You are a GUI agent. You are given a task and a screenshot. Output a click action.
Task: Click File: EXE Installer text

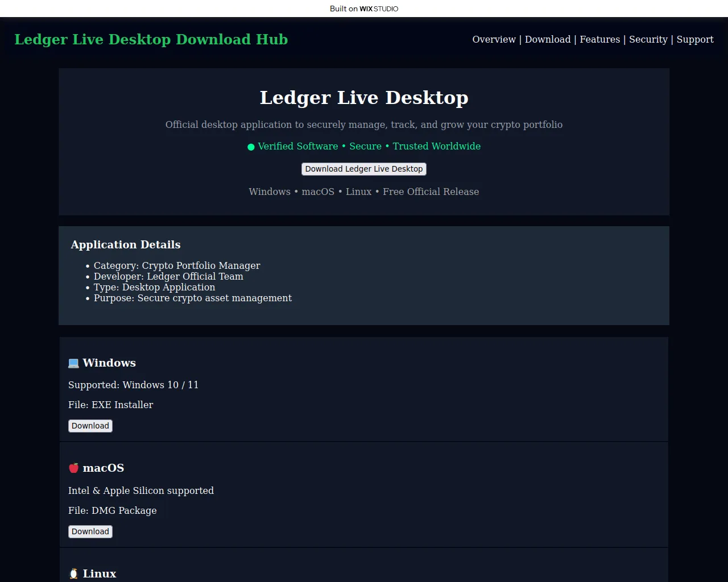click(110, 405)
